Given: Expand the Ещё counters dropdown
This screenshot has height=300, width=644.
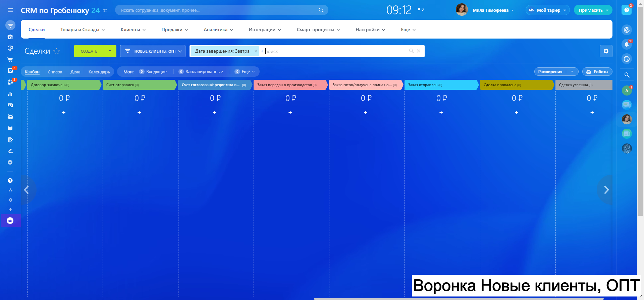Looking at the screenshot, I should tap(245, 71).
